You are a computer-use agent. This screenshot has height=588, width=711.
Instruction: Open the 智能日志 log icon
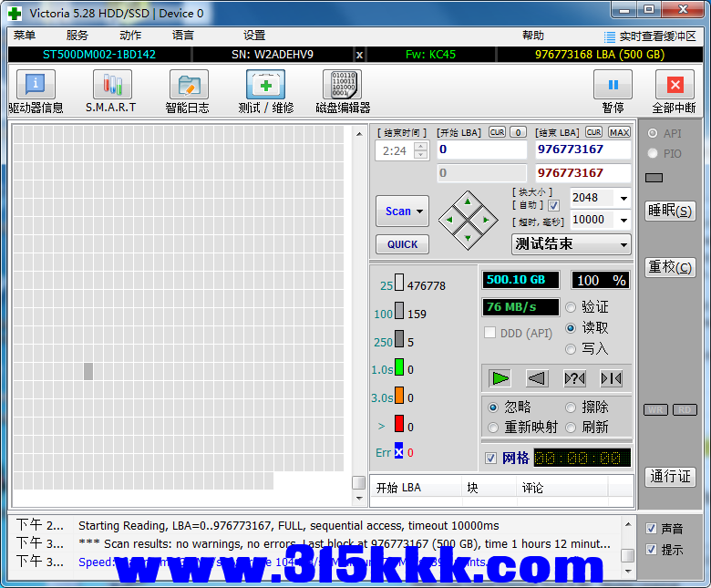[188, 86]
